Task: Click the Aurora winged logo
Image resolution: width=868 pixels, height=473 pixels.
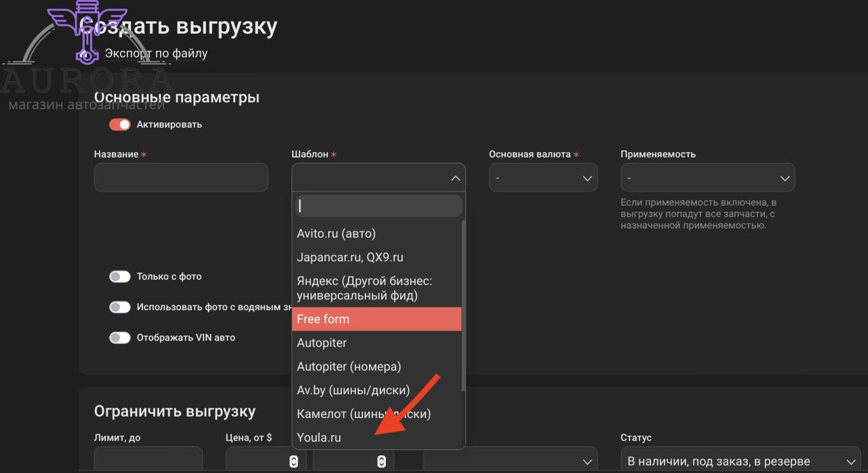Action: (87, 31)
